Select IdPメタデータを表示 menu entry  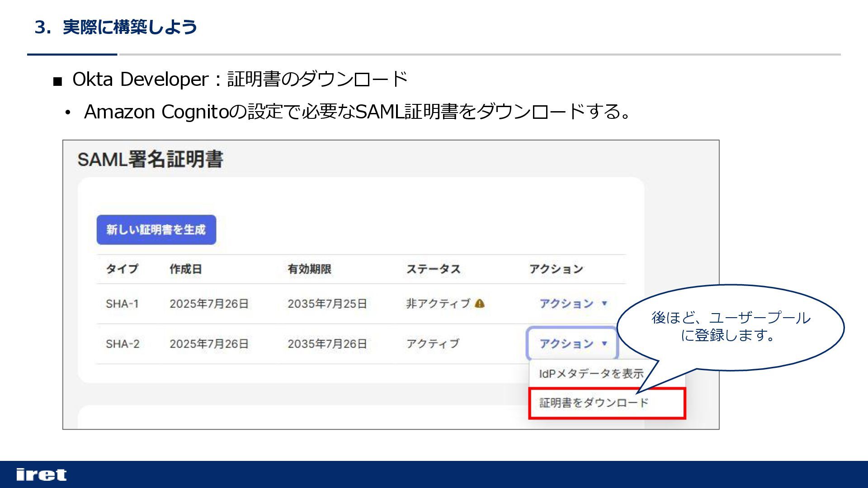point(590,374)
